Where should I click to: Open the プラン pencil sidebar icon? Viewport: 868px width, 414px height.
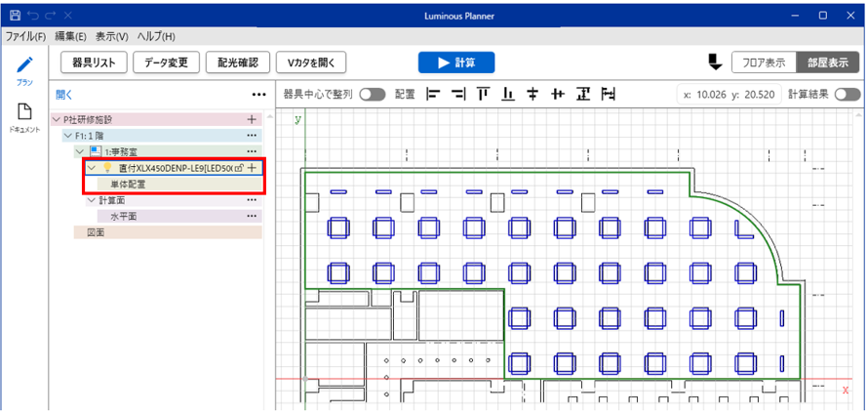(24, 70)
